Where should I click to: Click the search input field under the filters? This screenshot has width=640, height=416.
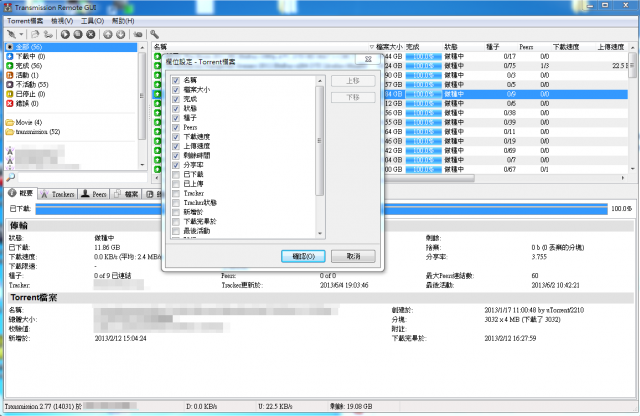82,177
